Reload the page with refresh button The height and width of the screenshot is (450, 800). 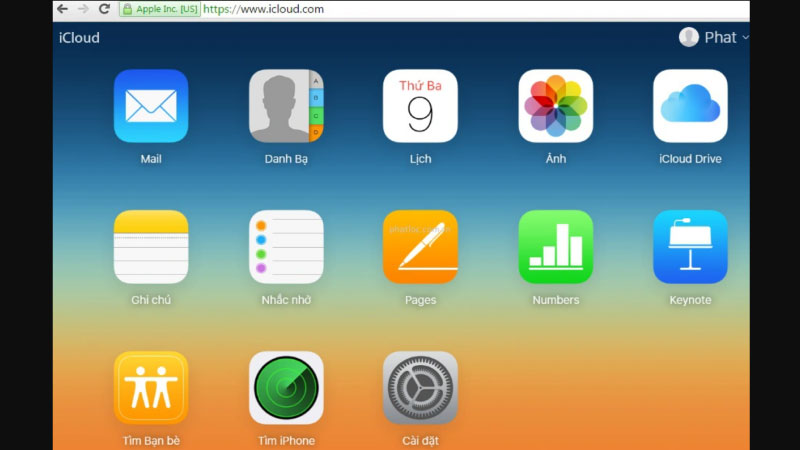(104, 9)
